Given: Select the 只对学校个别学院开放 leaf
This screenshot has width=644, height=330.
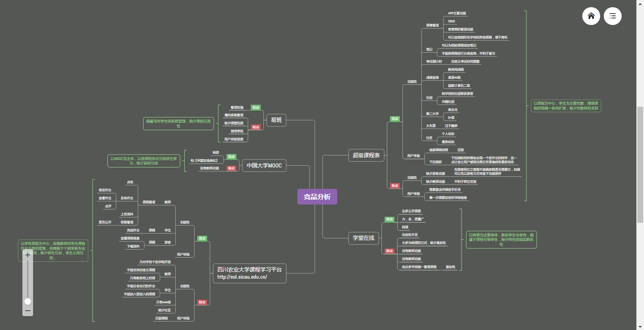Looking at the screenshot, I should click(155, 262).
